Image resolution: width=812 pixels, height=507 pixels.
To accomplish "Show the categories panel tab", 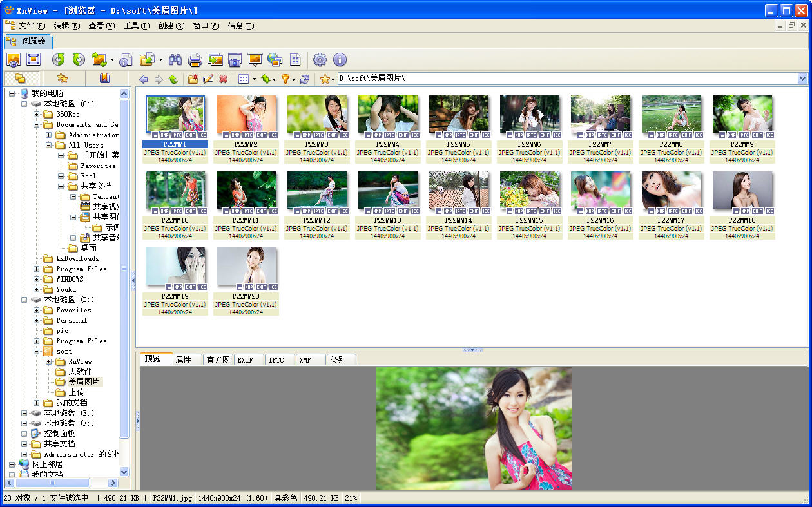I will [104, 79].
